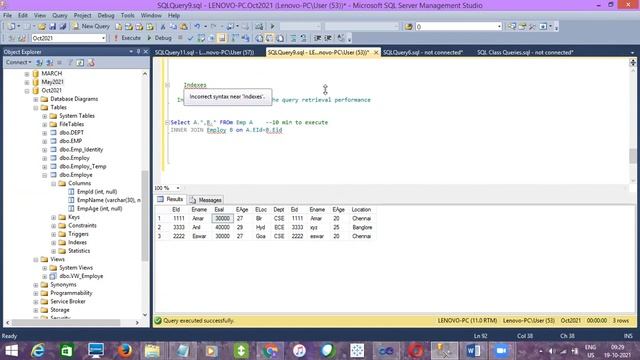Switch output to Results to Grid
The image size is (640, 360).
(269, 38)
